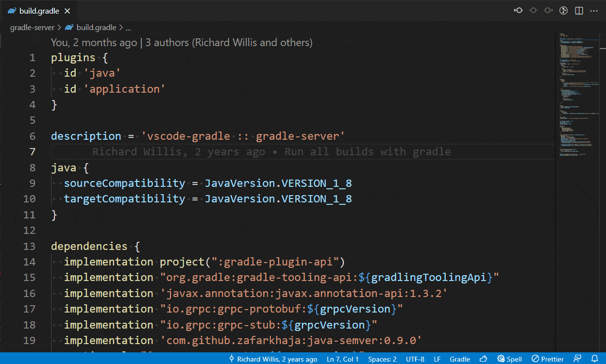Viewport: 606px width, 364px height.
Task: Click the Prettier formatter status item
Action: (x=548, y=359)
